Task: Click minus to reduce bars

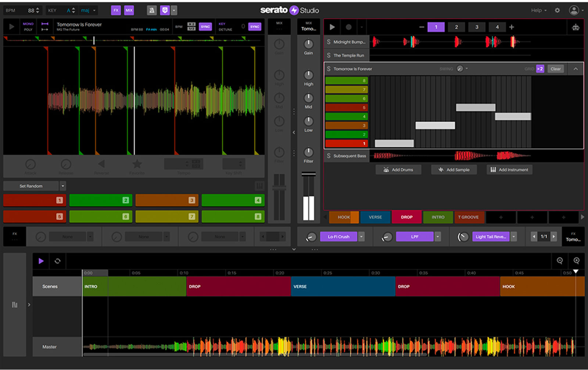Action: coord(422,27)
